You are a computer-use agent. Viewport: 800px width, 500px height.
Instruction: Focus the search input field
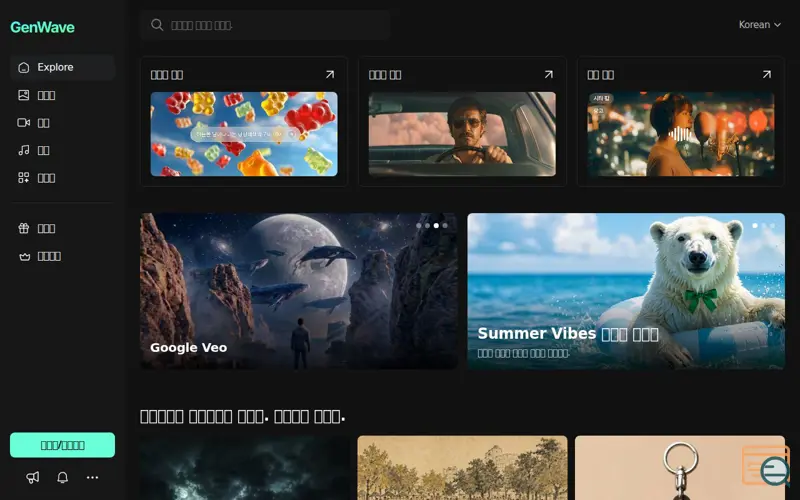[x=265, y=25]
